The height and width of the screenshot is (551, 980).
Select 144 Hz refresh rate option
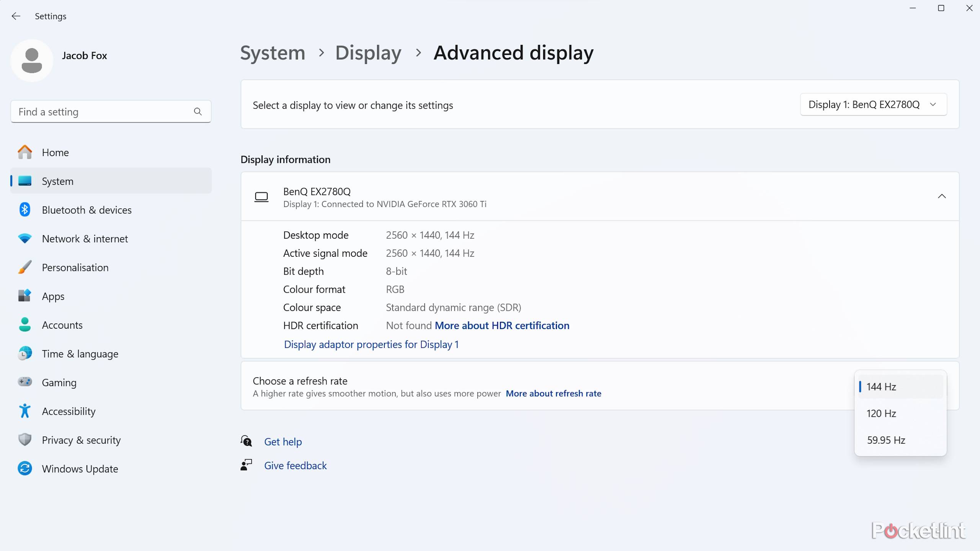click(x=900, y=386)
